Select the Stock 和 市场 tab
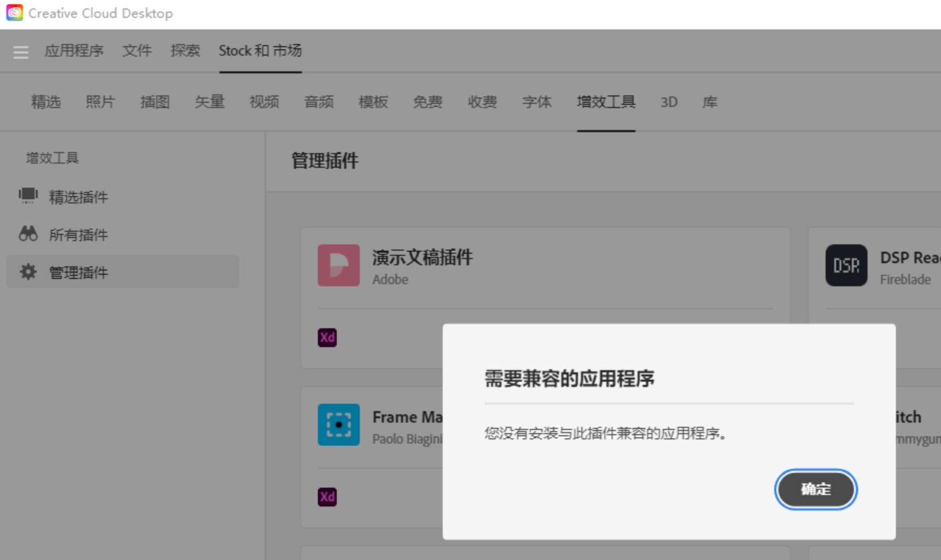Viewport: 941px width, 560px height. (x=260, y=50)
